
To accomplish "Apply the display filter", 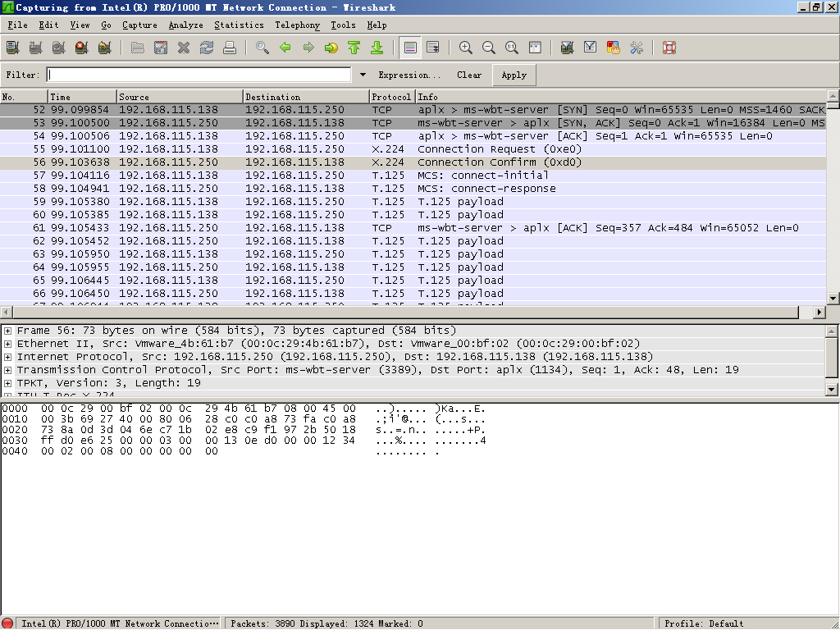I will [514, 75].
